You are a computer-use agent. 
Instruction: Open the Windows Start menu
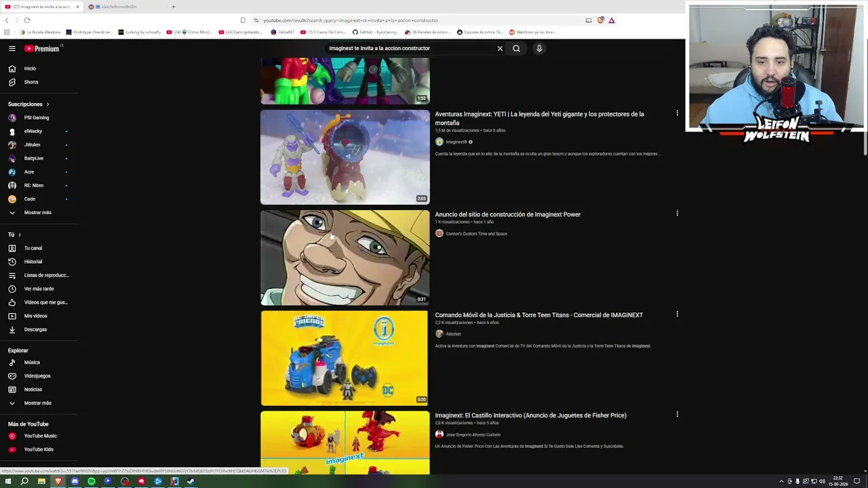[x=7, y=481]
